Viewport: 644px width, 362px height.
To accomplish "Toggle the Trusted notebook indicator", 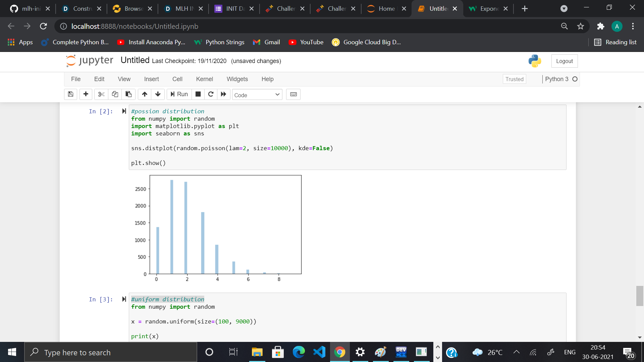I will [514, 79].
